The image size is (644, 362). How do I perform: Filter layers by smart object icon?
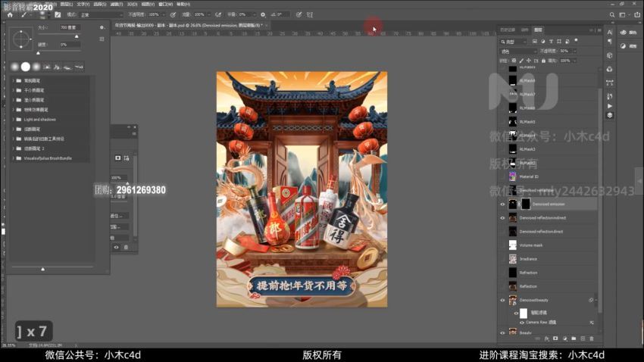(x=567, y=42)
